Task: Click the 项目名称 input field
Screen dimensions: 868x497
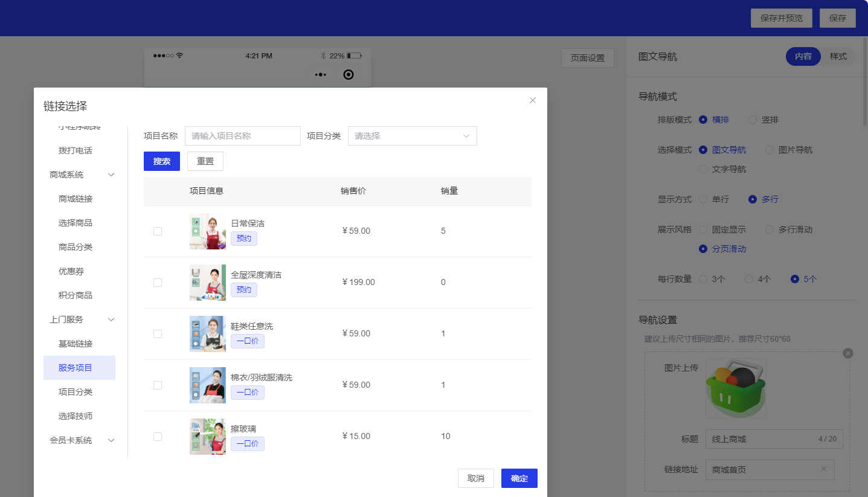Action: (242, 136)
